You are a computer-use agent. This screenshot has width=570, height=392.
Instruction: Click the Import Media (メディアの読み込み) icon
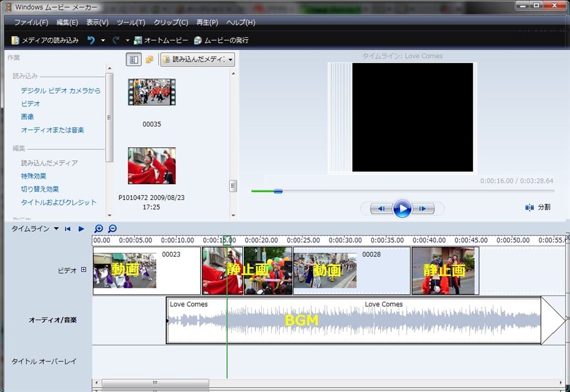coord(15,40)
